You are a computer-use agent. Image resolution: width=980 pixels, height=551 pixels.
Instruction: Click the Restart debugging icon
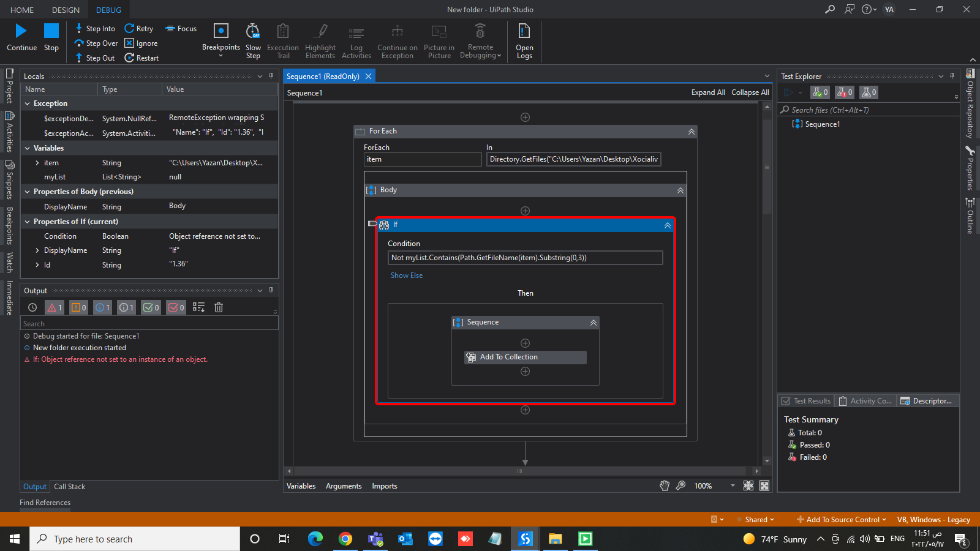tap(129, 58)
